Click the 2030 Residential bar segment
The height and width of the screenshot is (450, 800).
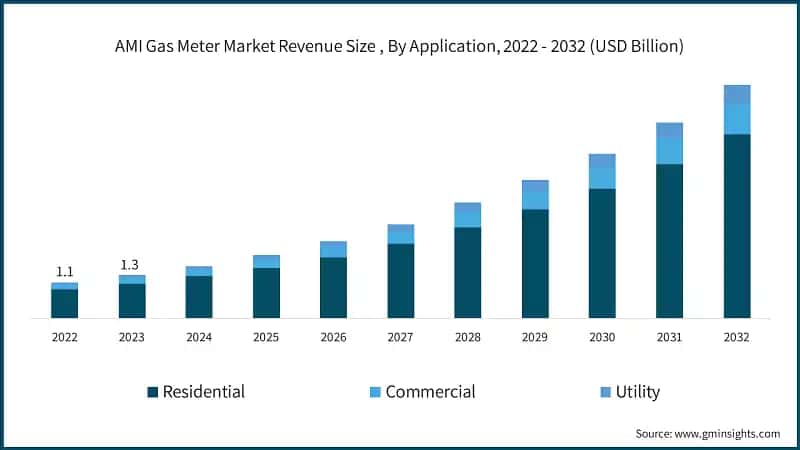click(x=602, y=254)
